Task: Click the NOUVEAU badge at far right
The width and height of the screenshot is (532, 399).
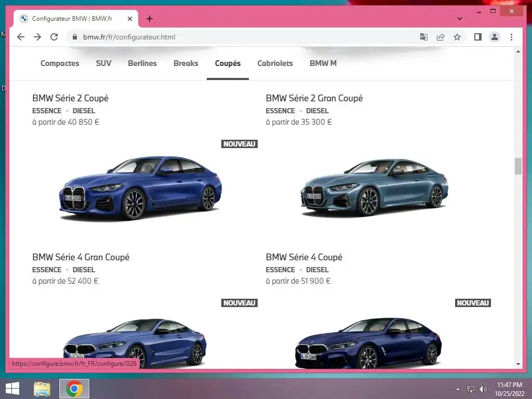Action: click(x=473, y=303)
